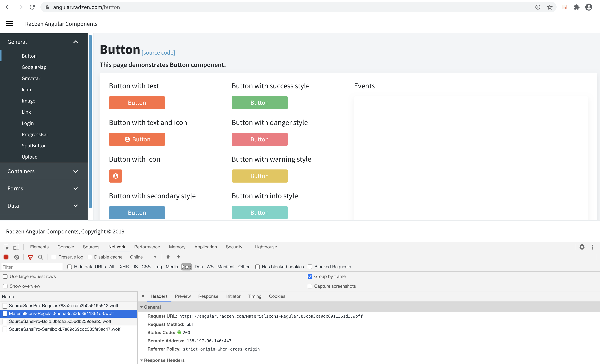Check Has blocked cookies

click(x=257, y=267)
